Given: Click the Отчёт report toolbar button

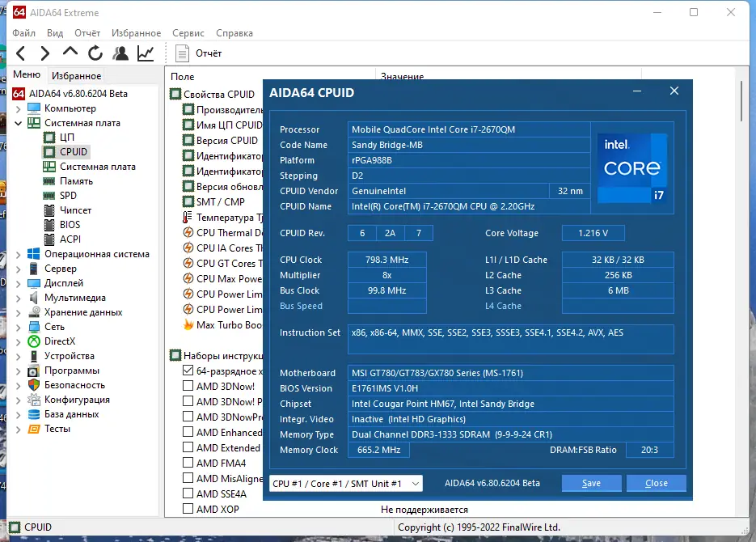Looking at the screenshot, I should click(199, 53).
